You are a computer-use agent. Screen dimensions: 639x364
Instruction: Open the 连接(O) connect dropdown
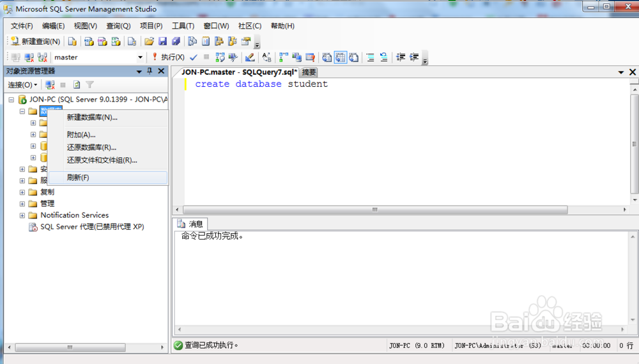point(22,85)
